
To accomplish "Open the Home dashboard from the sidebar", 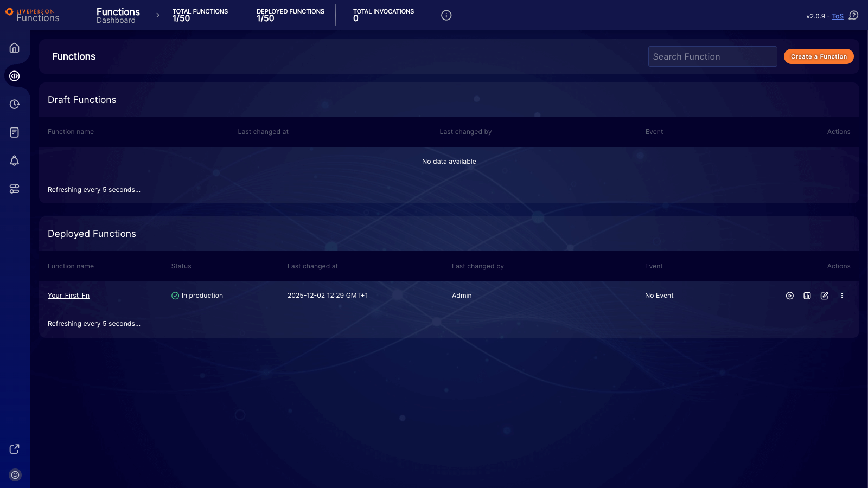I will [x=15, y=48].
